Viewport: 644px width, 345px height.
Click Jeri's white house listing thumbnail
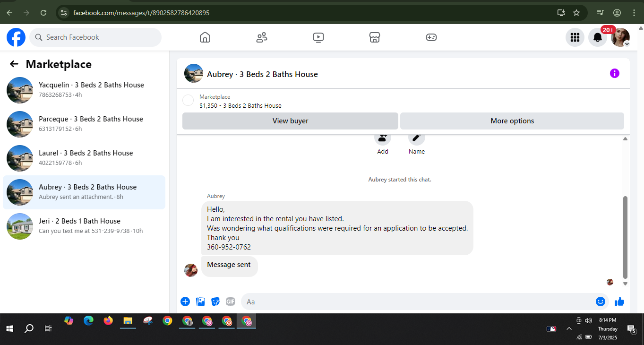[20, 226]
